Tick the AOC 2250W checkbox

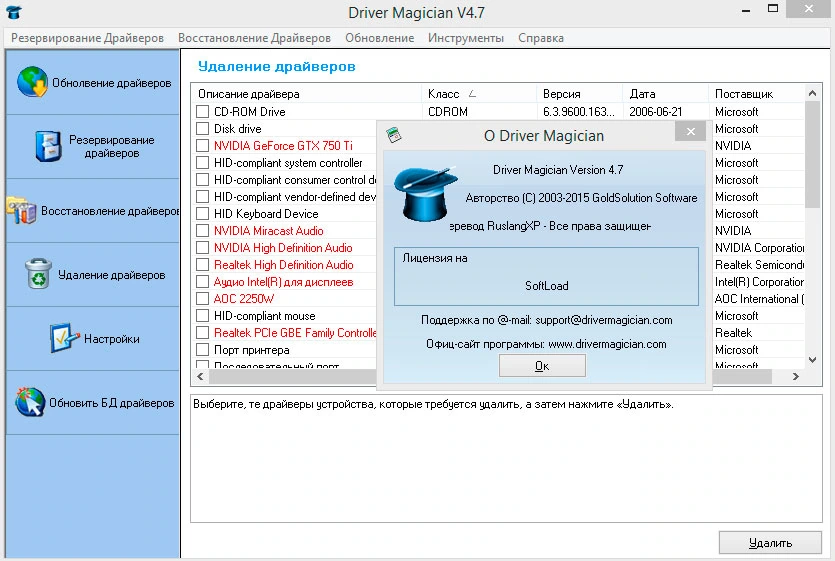coord(202,299)
